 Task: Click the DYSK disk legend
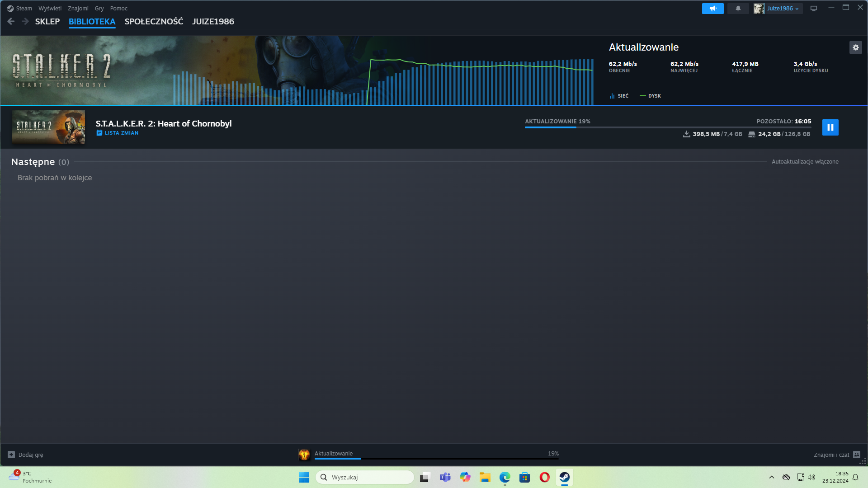pyautogui.click(x=650, y=96)
